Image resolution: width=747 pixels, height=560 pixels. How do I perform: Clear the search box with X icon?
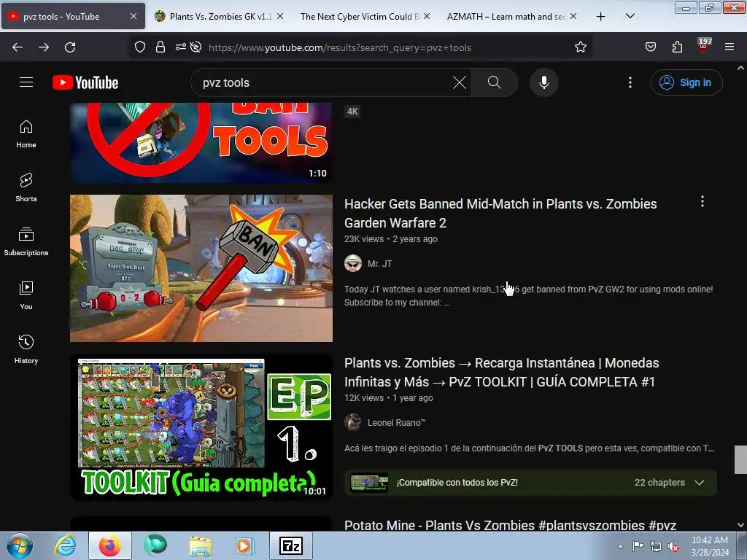tap(460, 82)
